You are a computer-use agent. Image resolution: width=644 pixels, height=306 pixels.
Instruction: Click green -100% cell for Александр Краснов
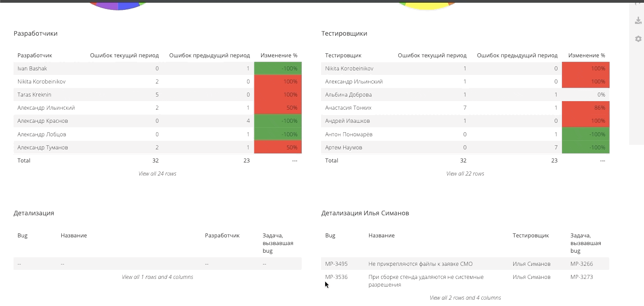click(278, 121)
